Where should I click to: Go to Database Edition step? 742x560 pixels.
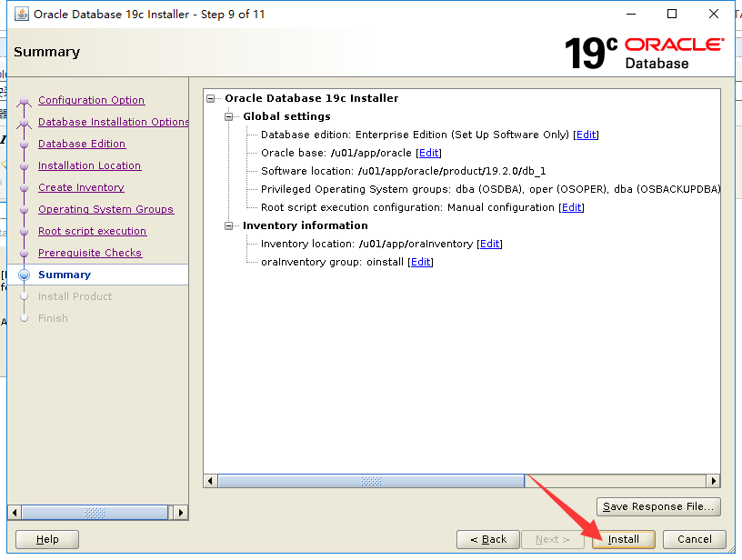click(82, 144)
